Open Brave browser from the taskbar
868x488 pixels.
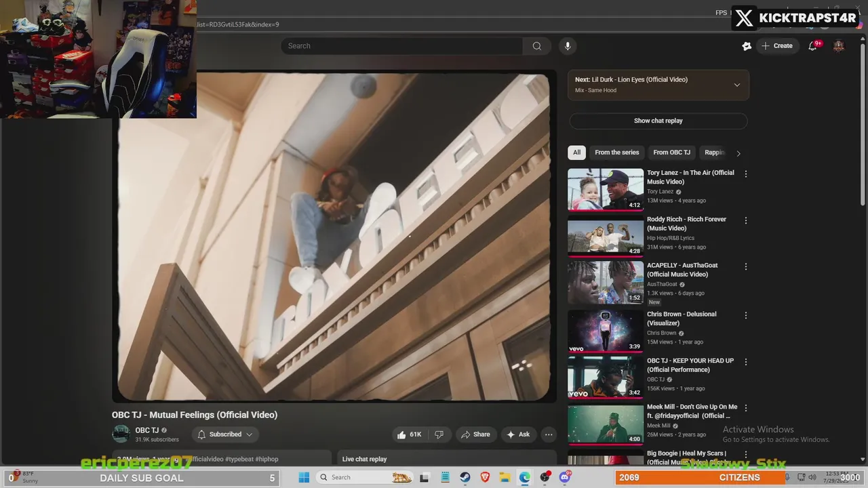pos(485,477)
